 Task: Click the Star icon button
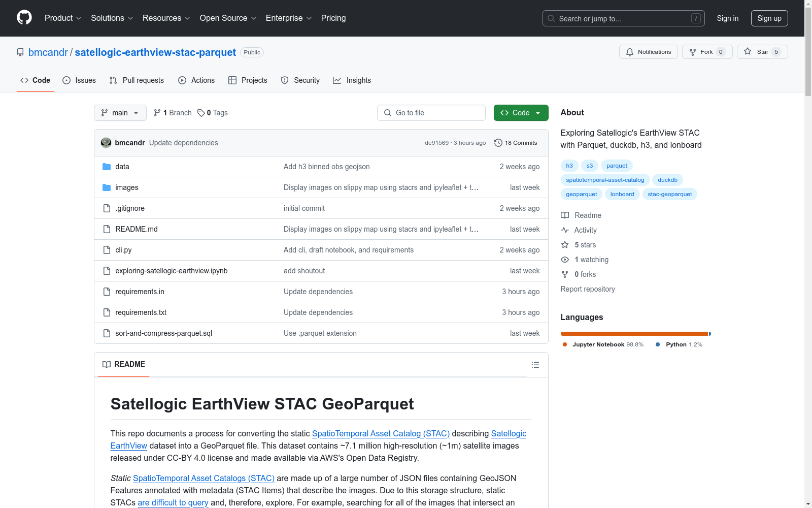(748, 51)
